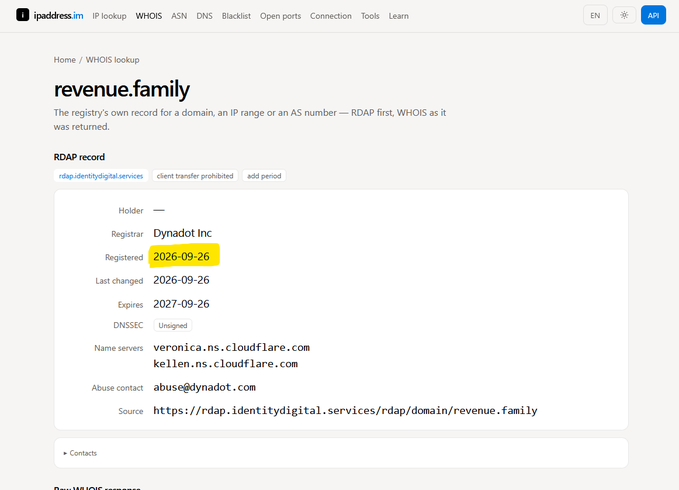
Task: Click the Source label
Action: coord(131,411)
